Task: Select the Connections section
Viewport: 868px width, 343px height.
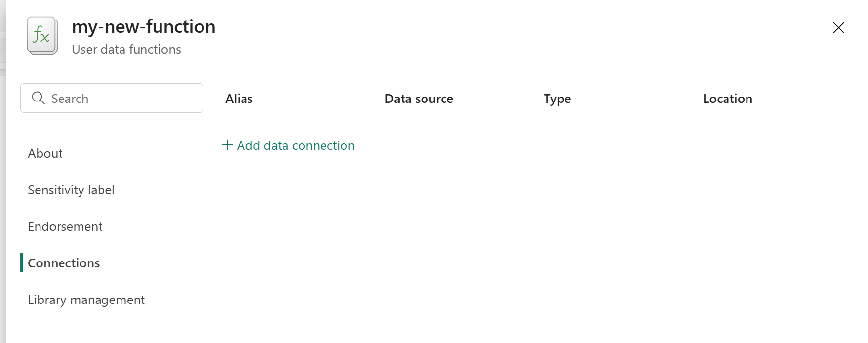Action: [x=64, y=263]
